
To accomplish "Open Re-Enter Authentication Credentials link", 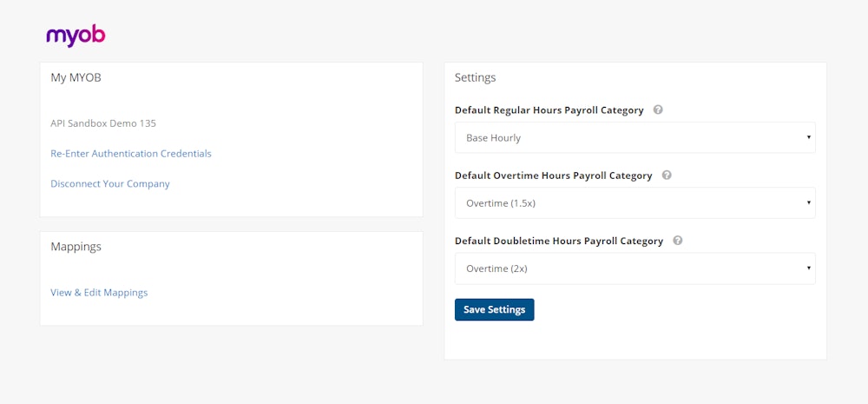I will pyautogui.click(x=131, y=154).
